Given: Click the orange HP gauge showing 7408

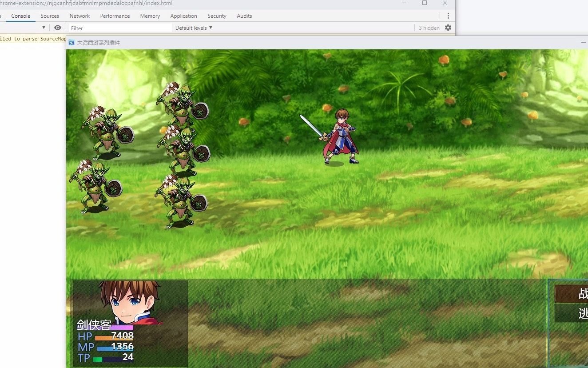Looking at the screenshot, I should (x=114, y=338).
